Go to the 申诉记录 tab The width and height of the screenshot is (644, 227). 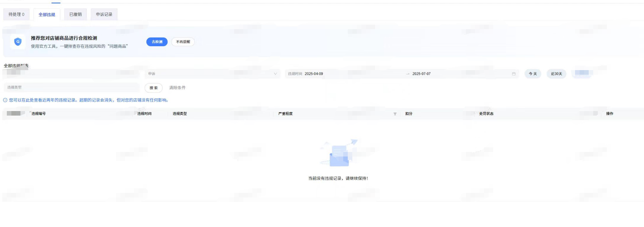(104, 14)
